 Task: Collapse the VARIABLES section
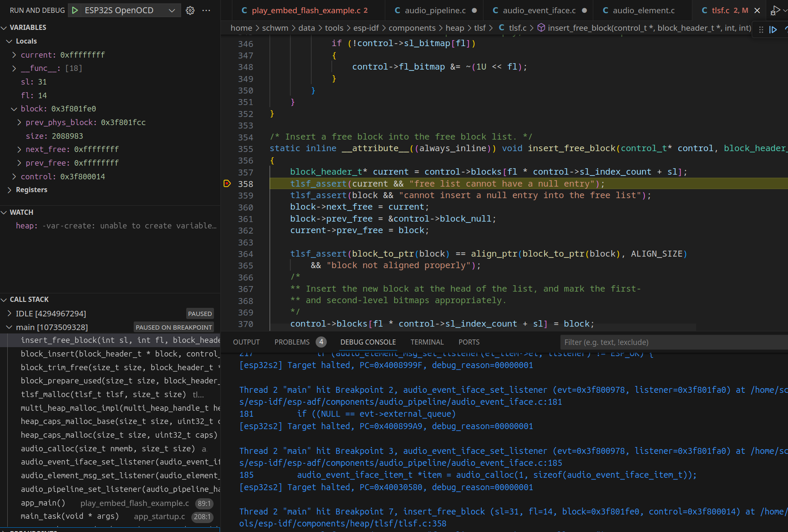(4, 27)
